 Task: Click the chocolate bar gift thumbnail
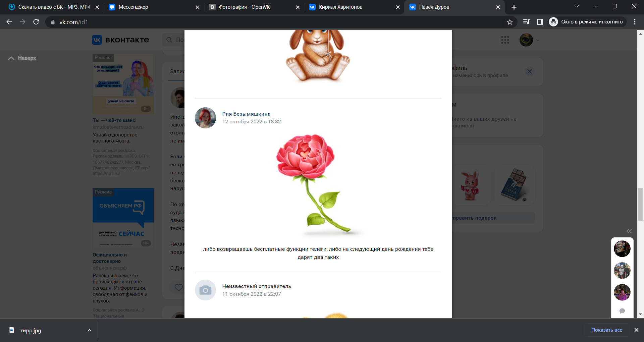coord(515,185)
